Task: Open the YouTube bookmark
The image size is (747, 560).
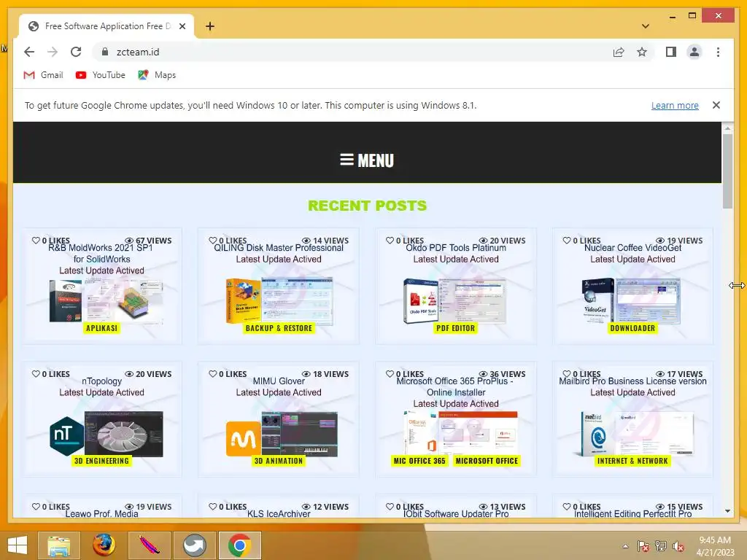Action: [101, 75]
